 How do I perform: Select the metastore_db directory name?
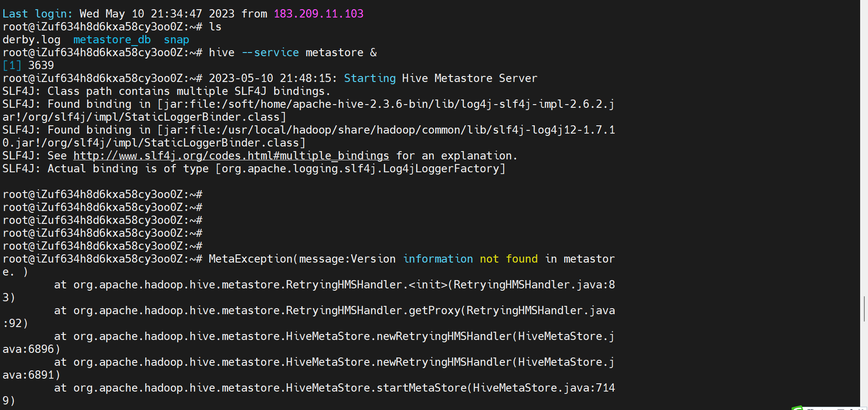112,40
